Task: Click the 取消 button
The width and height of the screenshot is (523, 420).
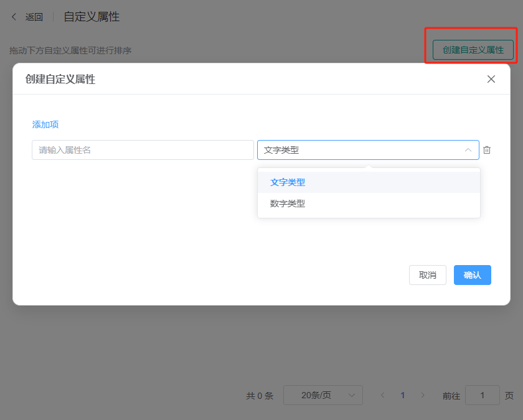Action: point(427,275)
